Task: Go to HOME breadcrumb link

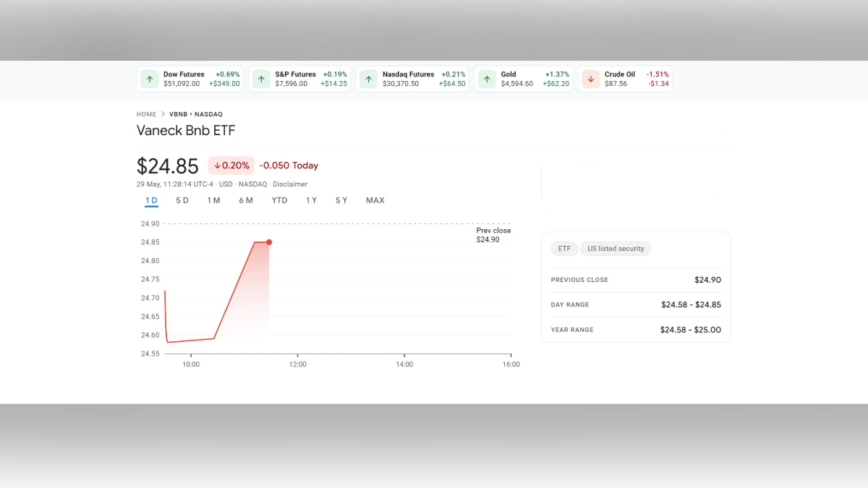Action: (146, 114)
